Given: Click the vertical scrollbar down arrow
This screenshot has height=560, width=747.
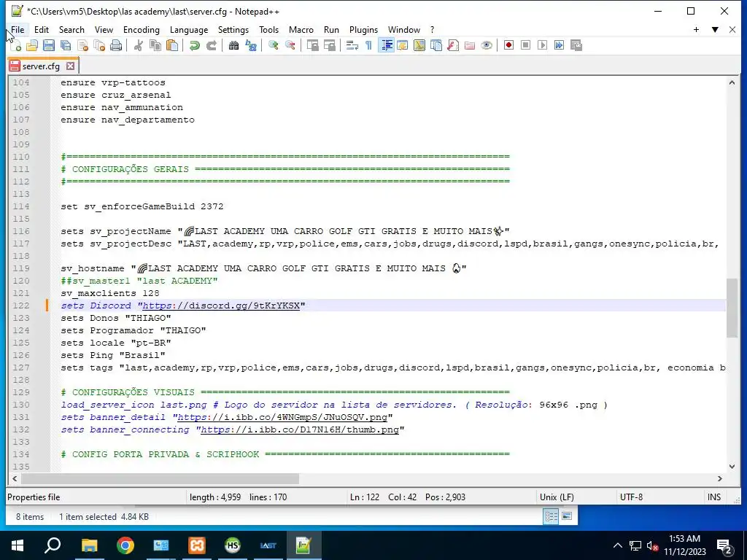Looking at the screenshot, I should click(732, 467).
